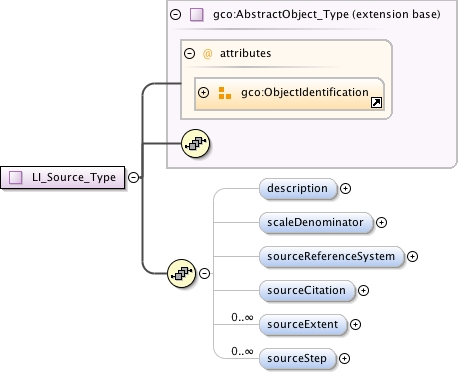Click the 0..∞ cardinality beside sourceExtent
Screen dimensions: 459x374
tap(242, 317)
